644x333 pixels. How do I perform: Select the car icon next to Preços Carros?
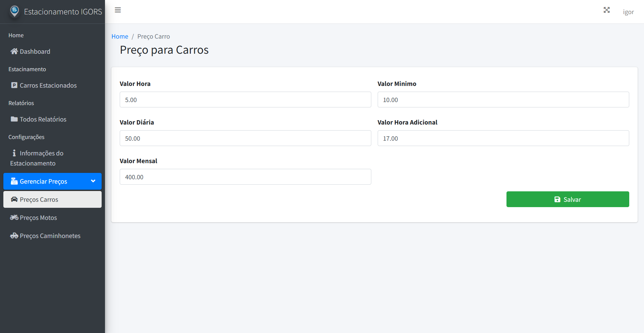(x=14, y=199)
